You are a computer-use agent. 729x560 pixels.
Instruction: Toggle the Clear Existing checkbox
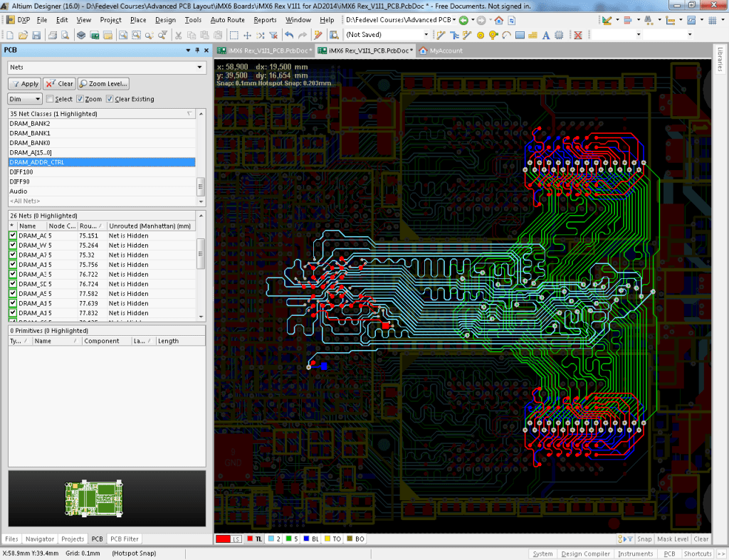click(x=110, y=100)
